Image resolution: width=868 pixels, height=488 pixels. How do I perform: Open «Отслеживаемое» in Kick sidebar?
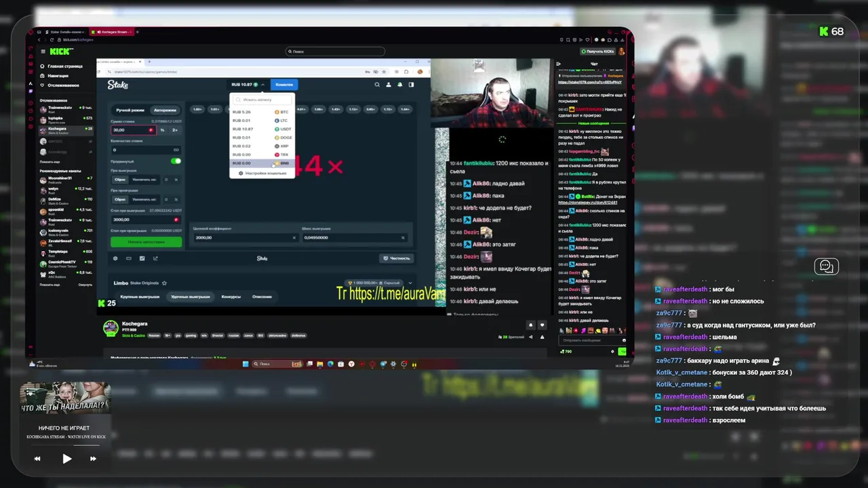tap(60, 85)
